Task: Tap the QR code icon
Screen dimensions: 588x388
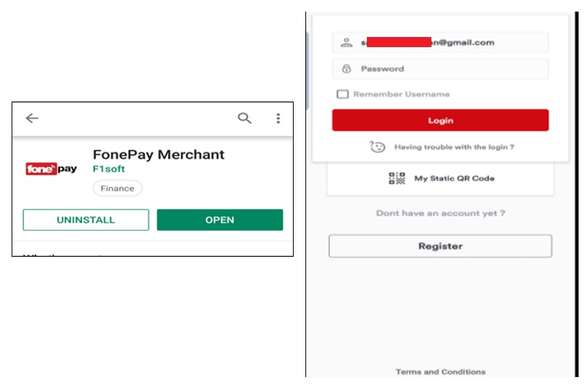Action: click(x=397, y=178)
